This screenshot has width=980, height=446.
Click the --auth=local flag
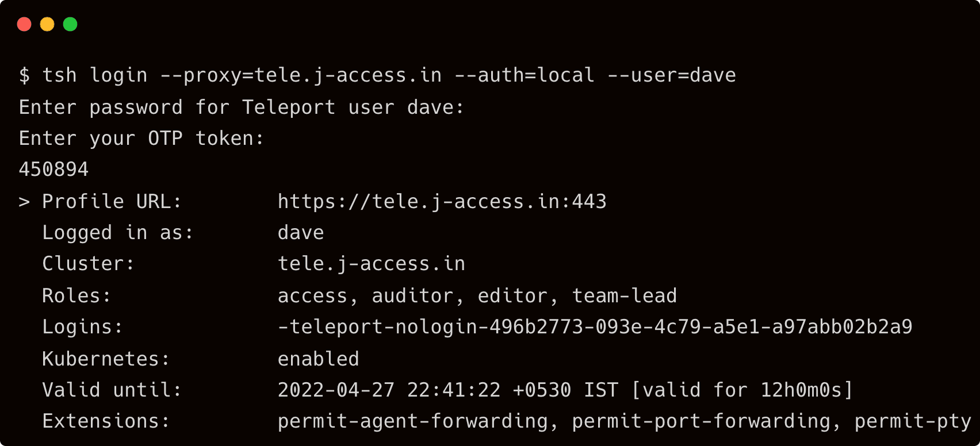[524, 75]
